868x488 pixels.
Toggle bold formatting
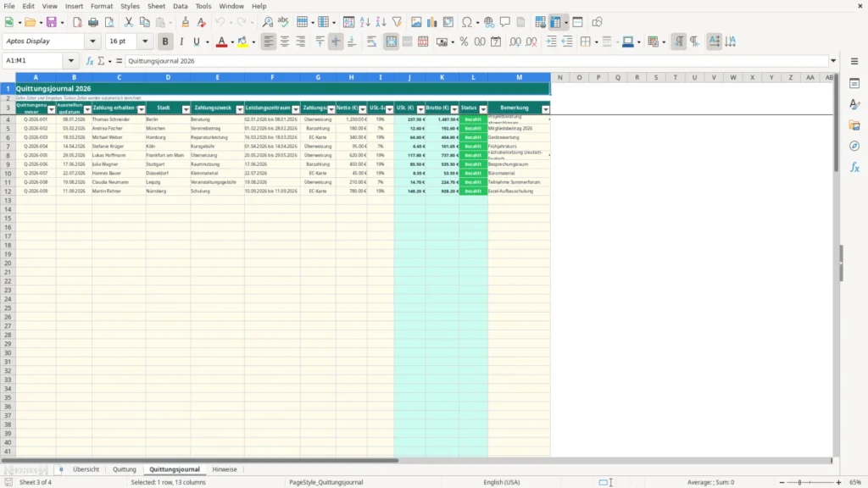[165, 42]
